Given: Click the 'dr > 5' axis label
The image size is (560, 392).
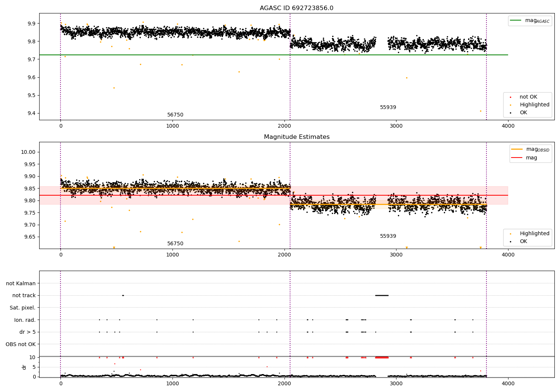Looking at the screenshot, I should [x=28, y=332].
